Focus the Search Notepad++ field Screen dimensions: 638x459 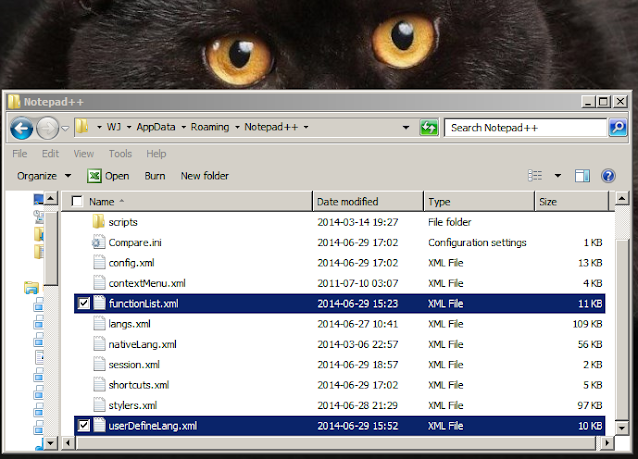(526, 128)
